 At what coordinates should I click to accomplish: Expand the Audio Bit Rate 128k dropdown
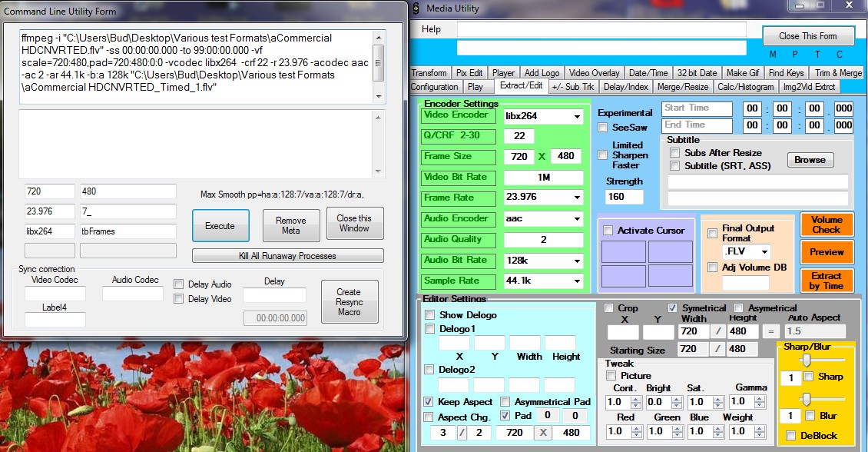(x=577, y=261)
